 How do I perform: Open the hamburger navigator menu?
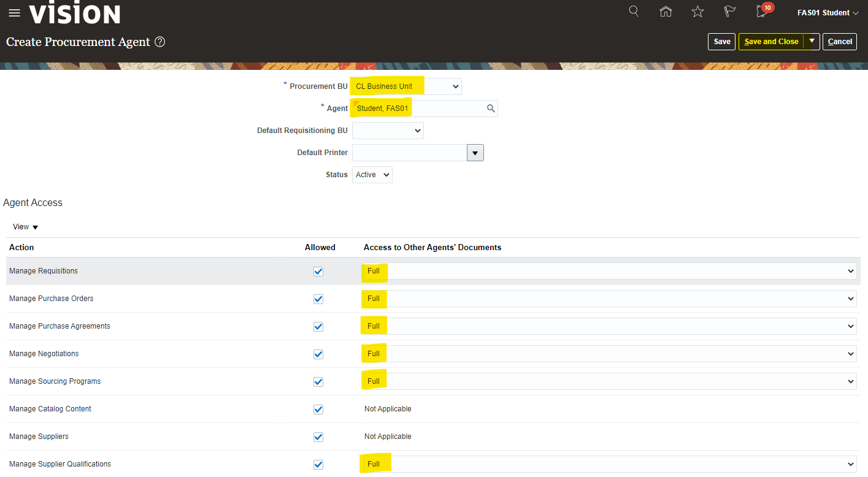pos(14,13)
